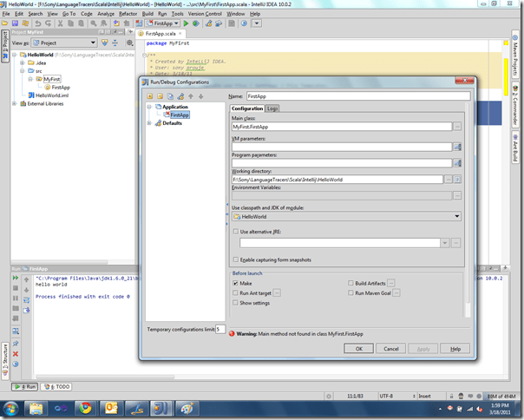The width and height of the screenshot is (524, 420).
Task: Click the rerun icon in Run panel
Action: pyautogui.click(x=15, y=278)
